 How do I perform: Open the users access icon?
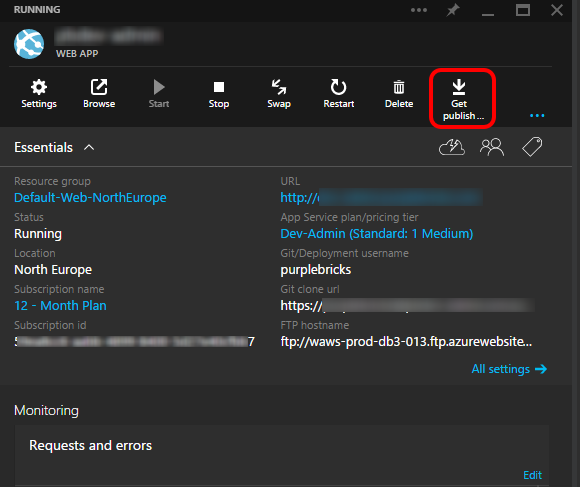(492, 147)
